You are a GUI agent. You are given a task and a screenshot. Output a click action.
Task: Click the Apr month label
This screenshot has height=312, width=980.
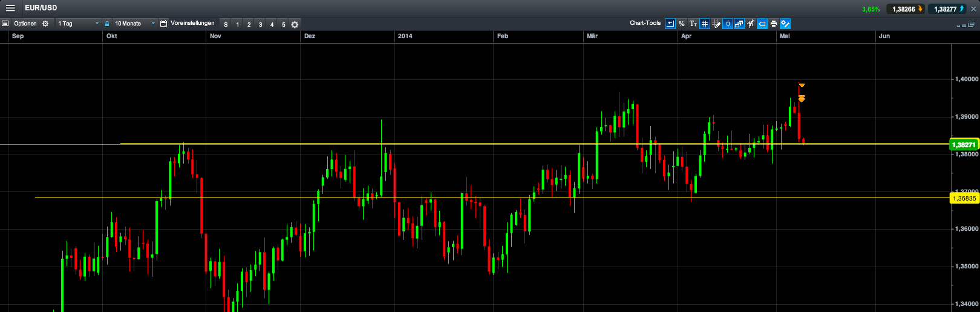click(x=686, y=36)
